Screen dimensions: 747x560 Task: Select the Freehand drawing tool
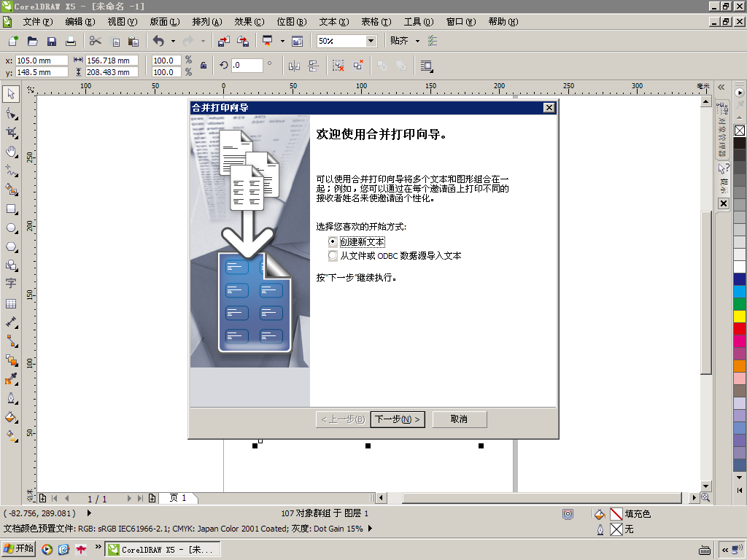(11, 171)
